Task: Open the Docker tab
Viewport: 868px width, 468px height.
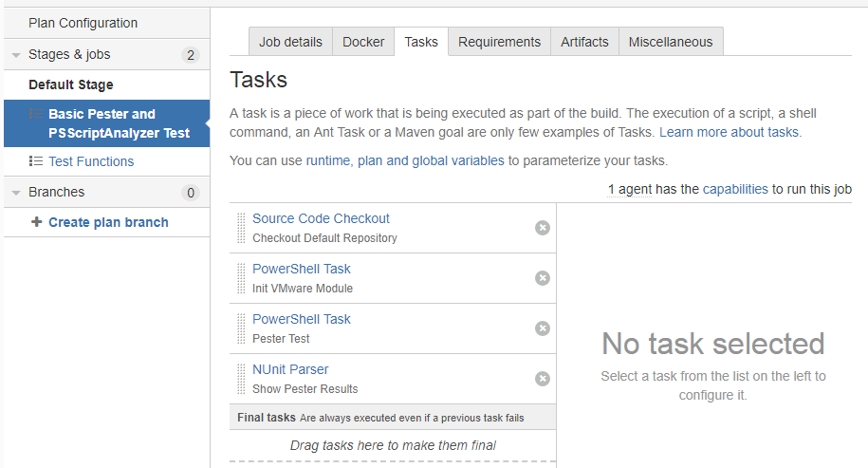Action: point(363,42)
